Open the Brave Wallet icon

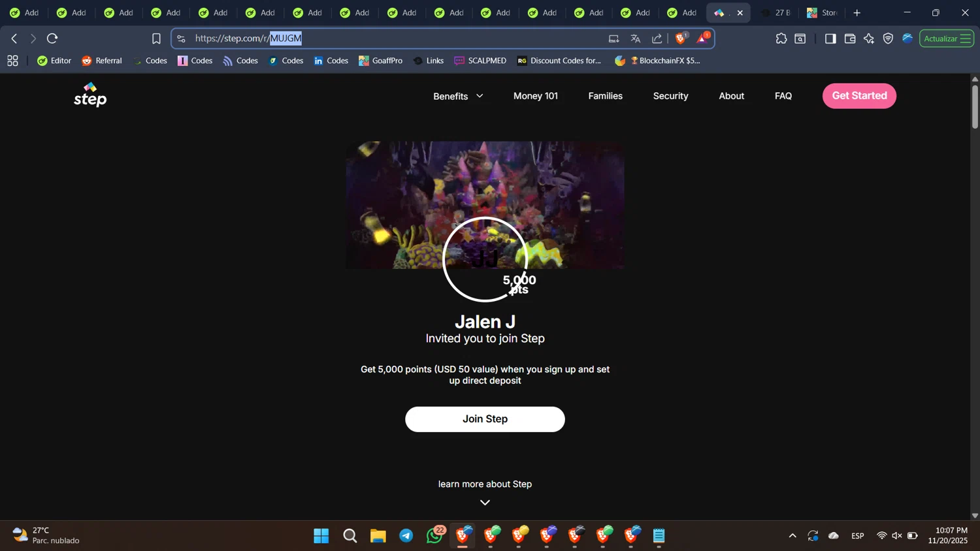point(850,39)
